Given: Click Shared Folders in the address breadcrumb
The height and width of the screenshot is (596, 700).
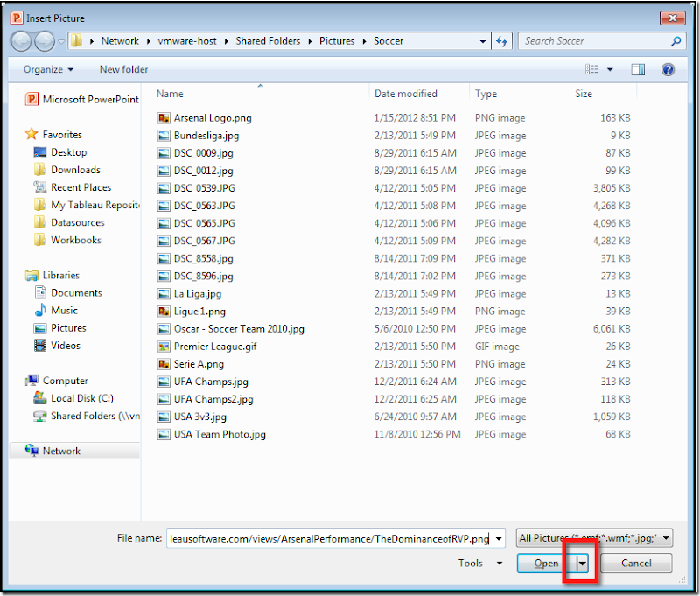Looking at the screenshot, I should click(x=268, y=41).
